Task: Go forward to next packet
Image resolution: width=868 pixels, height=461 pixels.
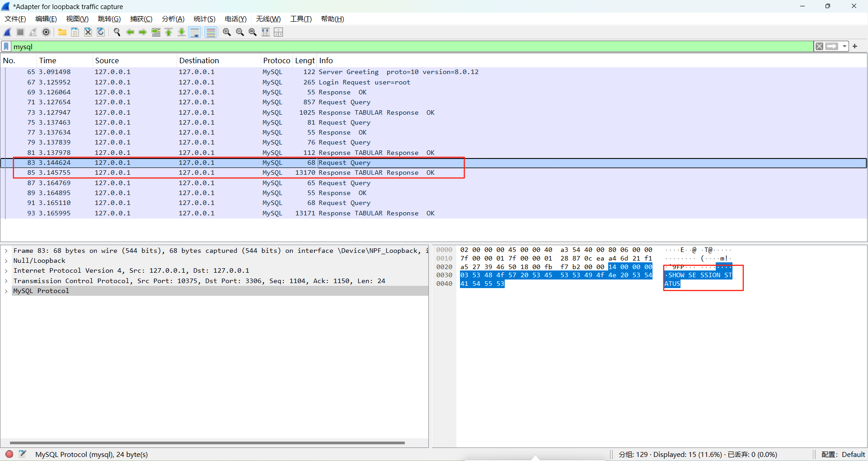Action: 143,32
